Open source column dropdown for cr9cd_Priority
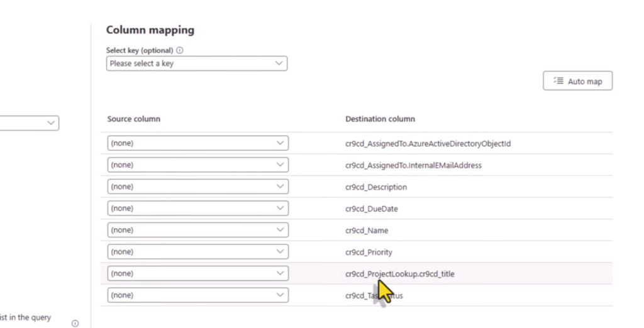Image resolution: width=644 pixels, height=328 pixels. [x=198, y=252]
